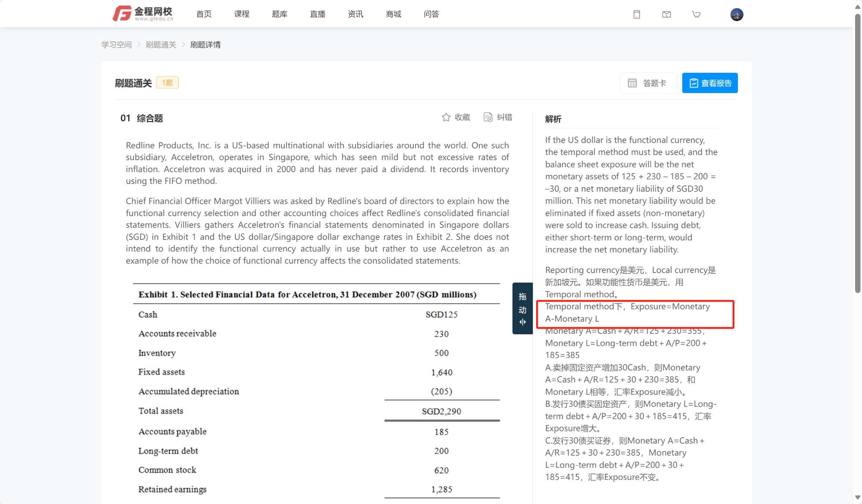Click the 纠错 report error icon
This screenshot has width=862, height=504.
point(488,117)
